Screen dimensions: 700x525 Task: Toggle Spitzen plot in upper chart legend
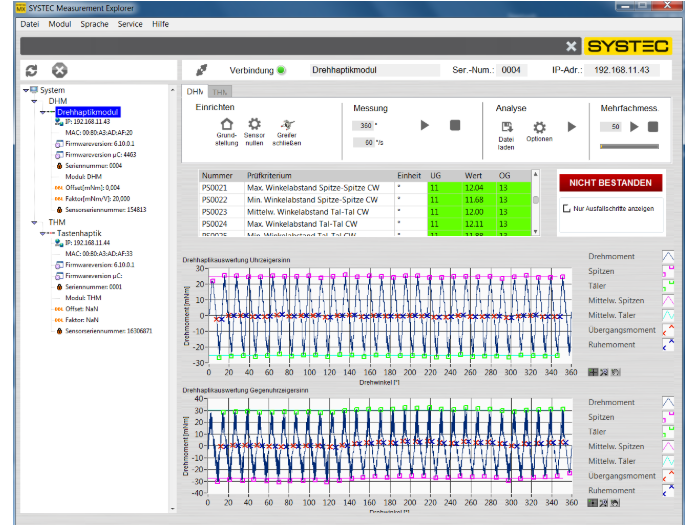tap(668, 271)
